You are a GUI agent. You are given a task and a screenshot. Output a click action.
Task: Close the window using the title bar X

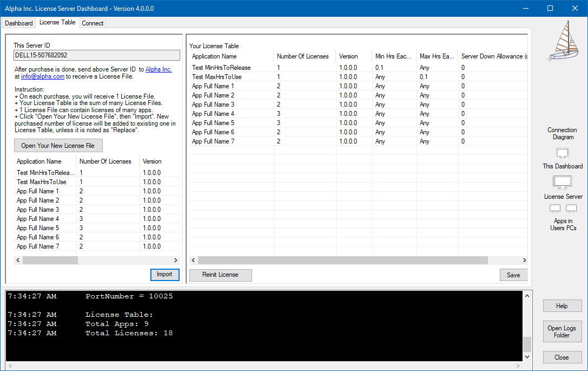click(575, 8)
